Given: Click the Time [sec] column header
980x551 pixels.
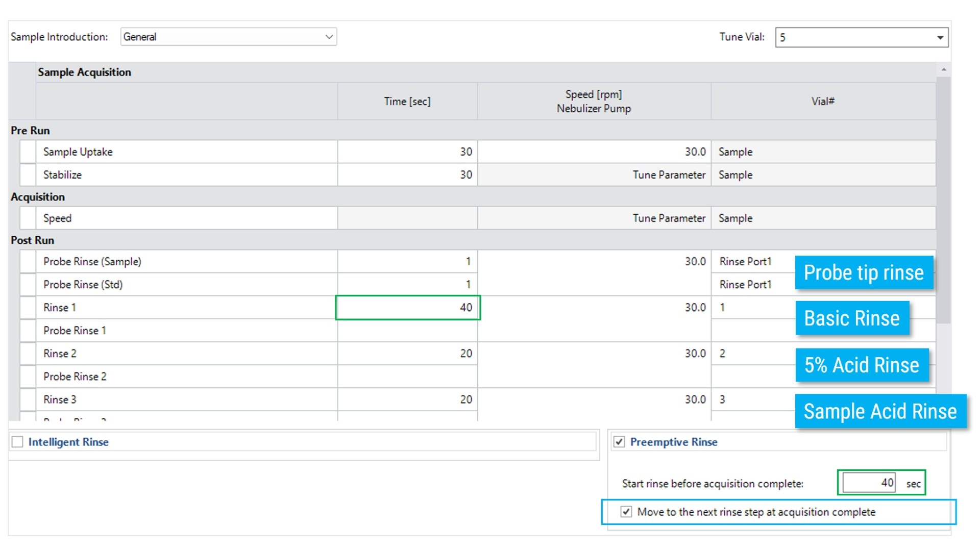Looking at the screenshot, I should point(407,101).
